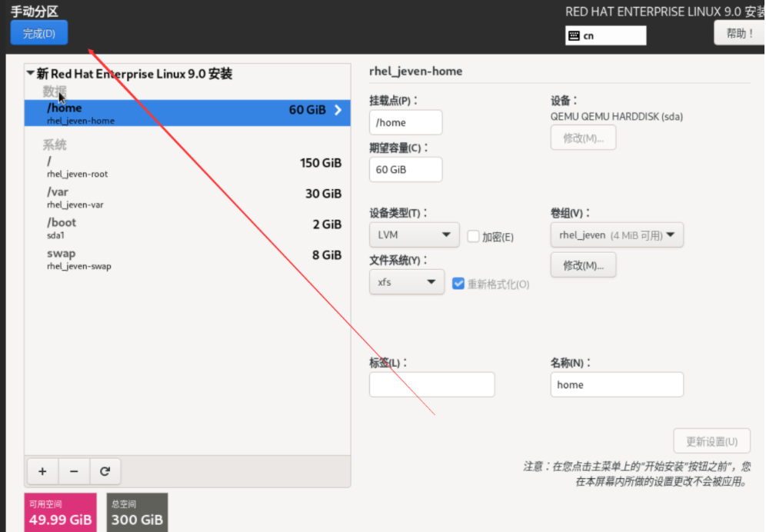Open the 设备类型 LVM dropdown
The width and height of the screenshot is (766, 532).
pyautogui.click(x=414, y=235)
